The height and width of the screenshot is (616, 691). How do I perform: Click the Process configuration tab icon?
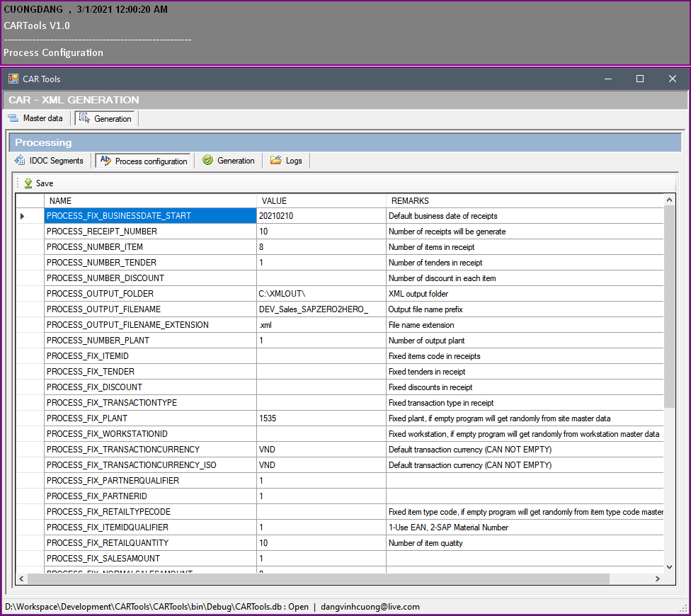[x=105, y=161]
